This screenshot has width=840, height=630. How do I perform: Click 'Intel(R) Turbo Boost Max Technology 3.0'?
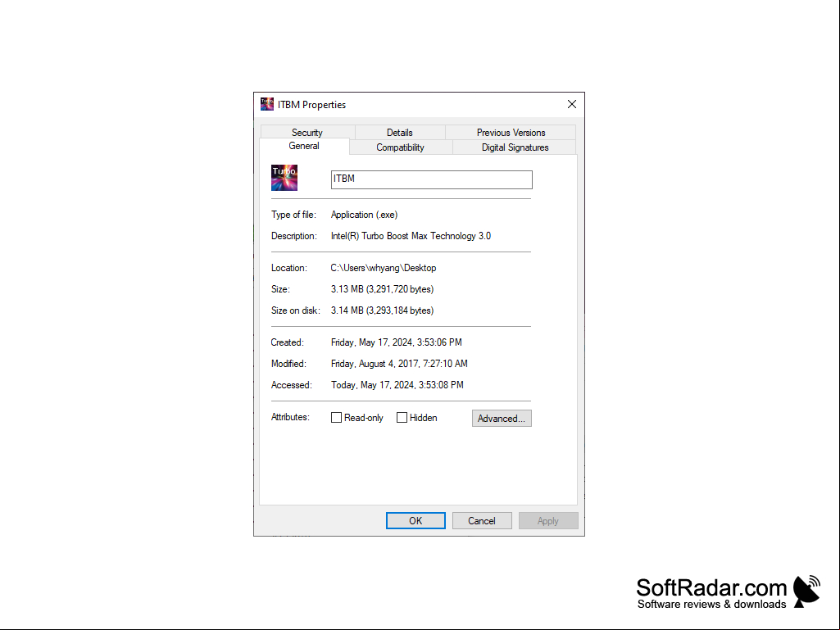point(411,236)
